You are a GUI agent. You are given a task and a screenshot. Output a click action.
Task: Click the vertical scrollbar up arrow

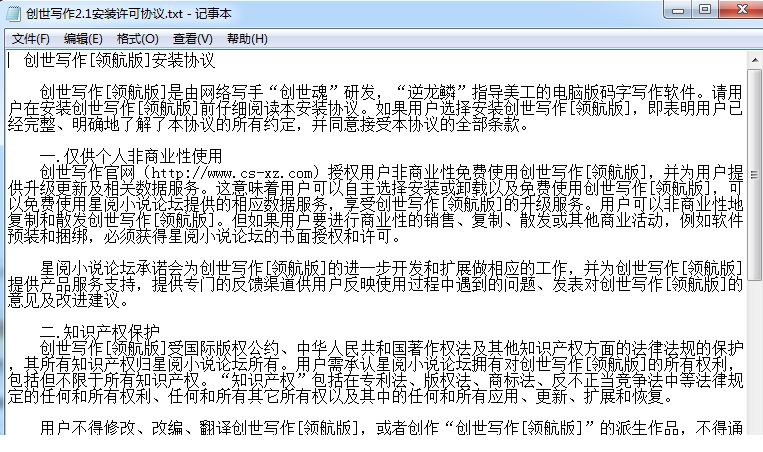pos(755,60)
